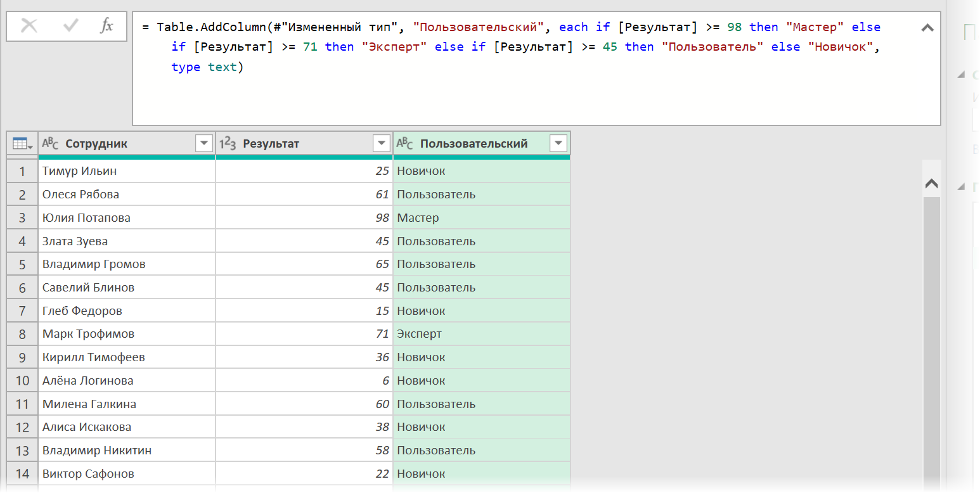
Task: Click the result value 15 for Глеб Федоров
Action: click(x=304, y=311)
